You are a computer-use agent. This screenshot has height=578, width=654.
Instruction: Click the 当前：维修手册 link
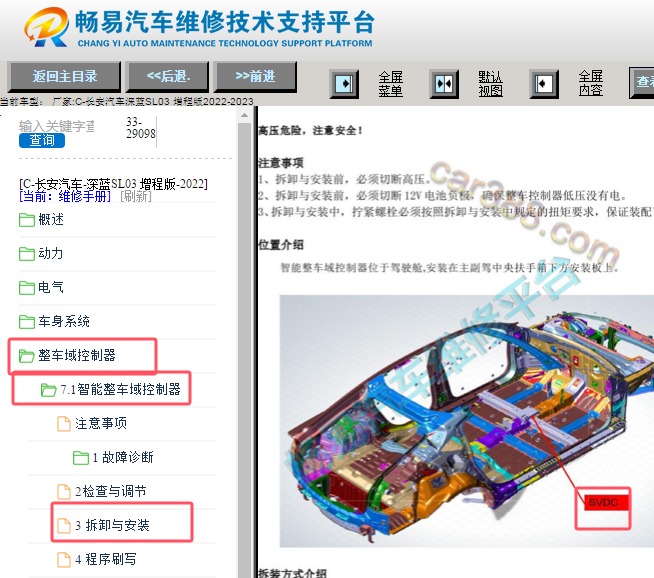tap(65, 196)
